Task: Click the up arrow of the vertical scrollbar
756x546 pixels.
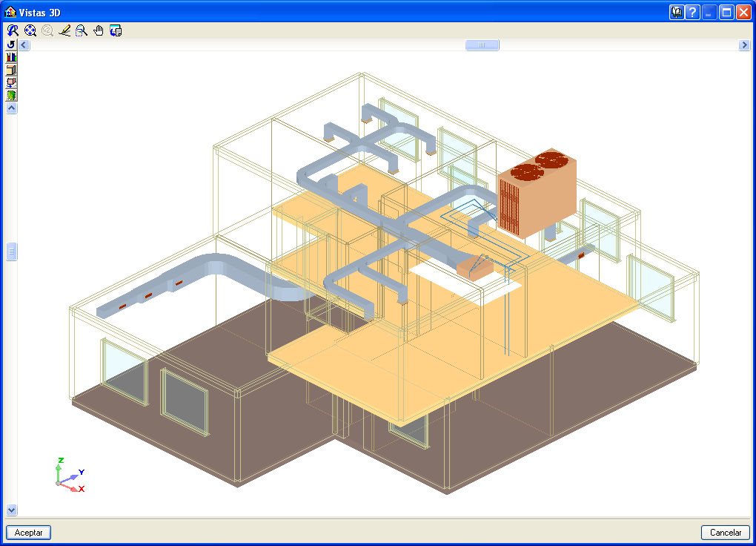Action: pos(11,108)
